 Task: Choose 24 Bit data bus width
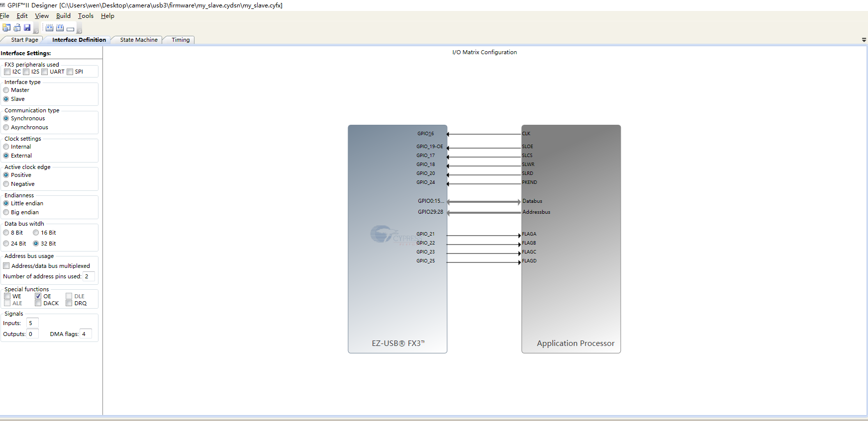pos(6,244)
